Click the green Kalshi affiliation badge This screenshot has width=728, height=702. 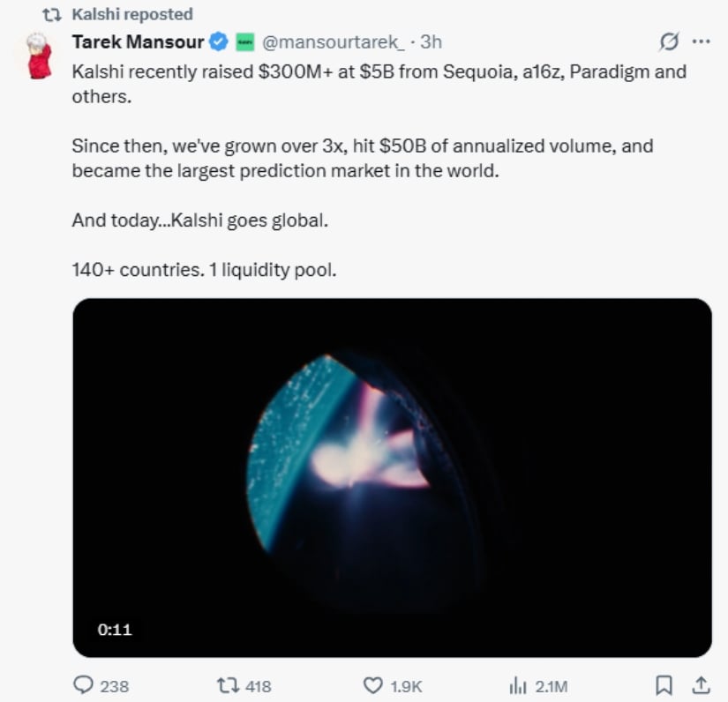[x=246, y=41]
